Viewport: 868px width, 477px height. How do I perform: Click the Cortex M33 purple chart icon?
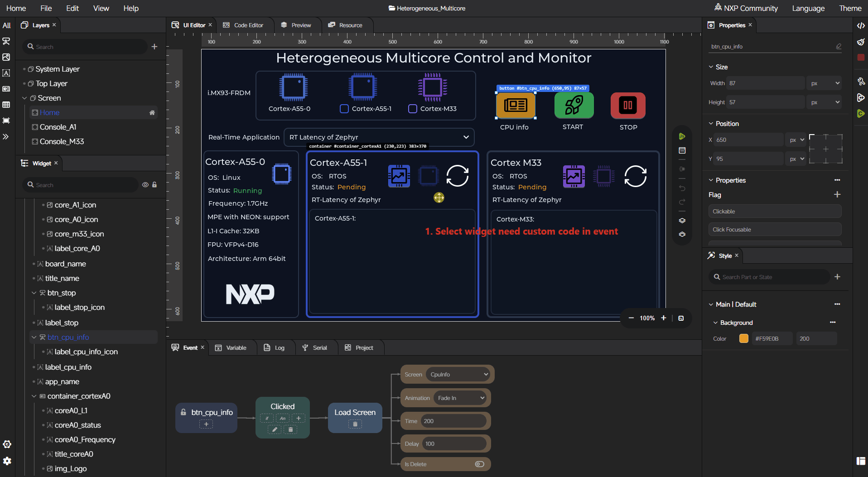pyautogui.click(x=574, y=176)
